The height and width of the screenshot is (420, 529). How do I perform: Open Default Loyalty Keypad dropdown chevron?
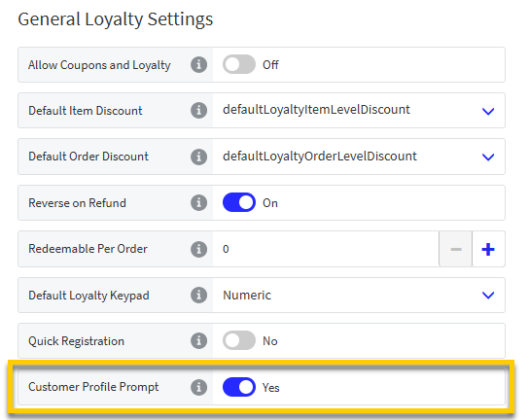pos(488,296)
